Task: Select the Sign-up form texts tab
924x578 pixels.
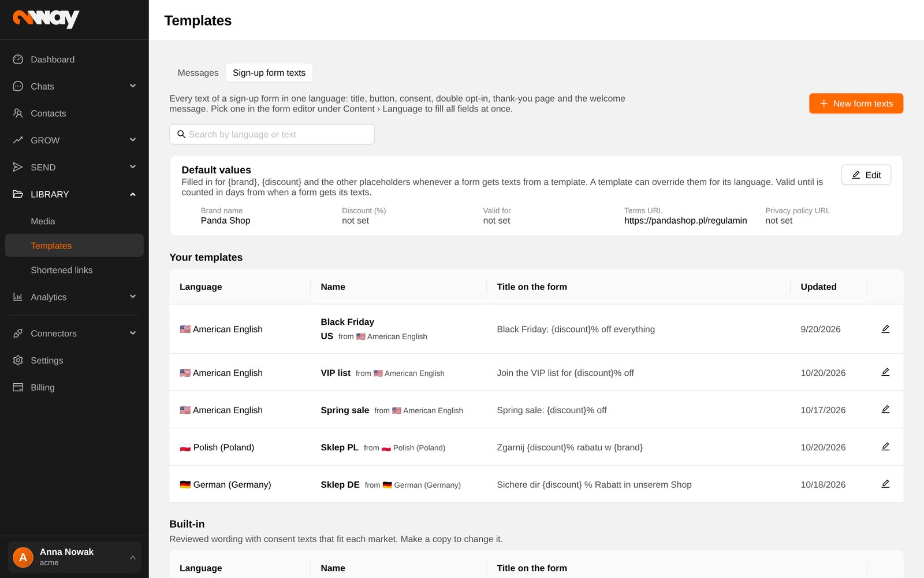Action: click(x=269, y=73)
